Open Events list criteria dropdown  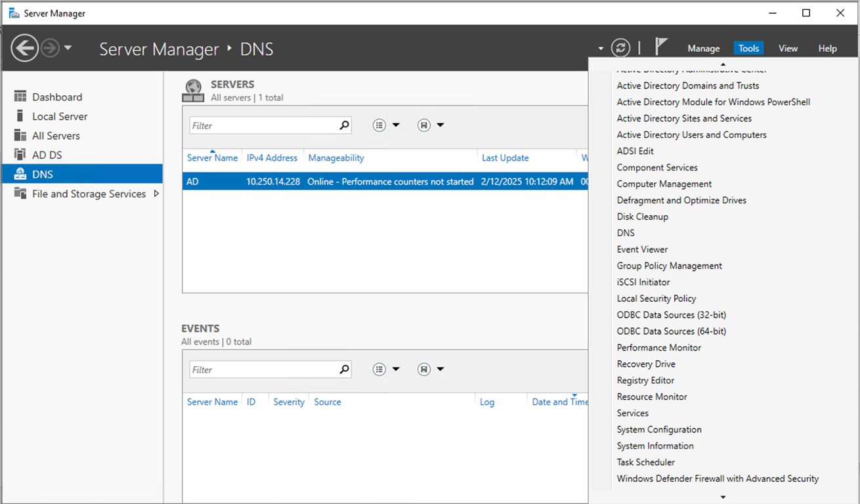pos(395,369)
